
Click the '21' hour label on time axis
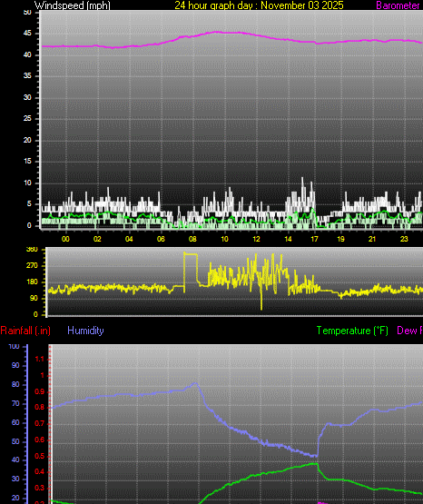(372, 239)
